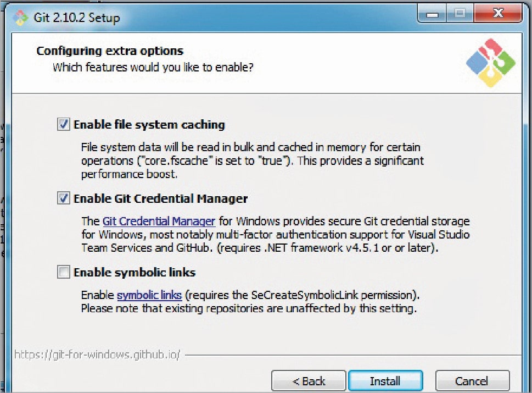The height and width of the screenshot is (393, 532).
Task: Click the core.fscache description paragraph
Action: point(253,161)
